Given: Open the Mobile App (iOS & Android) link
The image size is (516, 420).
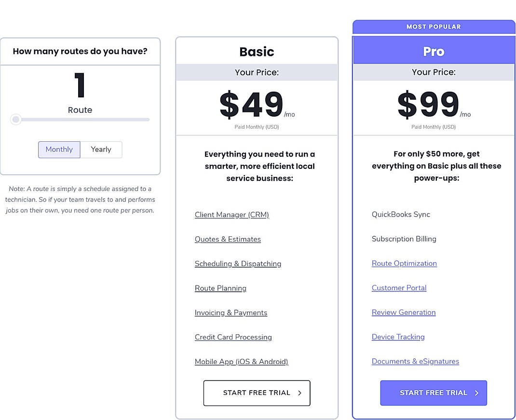Looking at the screenshot, I should tap(241, 362).
